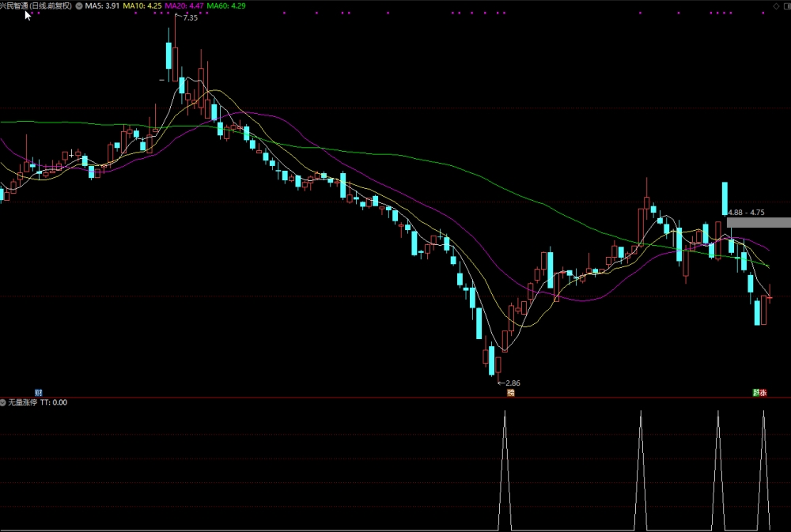Select the MA5: 3.91 indicator label
Viewport: 791px width, 532px height.
tap(102, 6)
